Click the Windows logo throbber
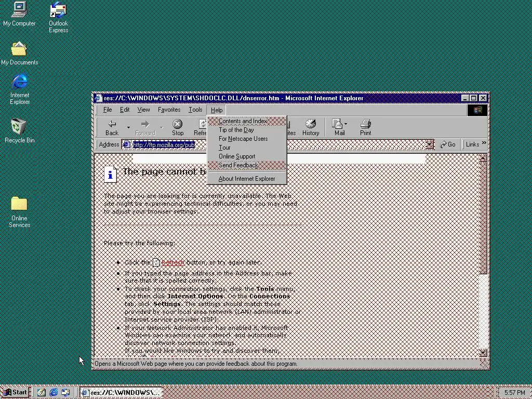The height and width of the screenshot is (399, 532). tap(477, 110)
